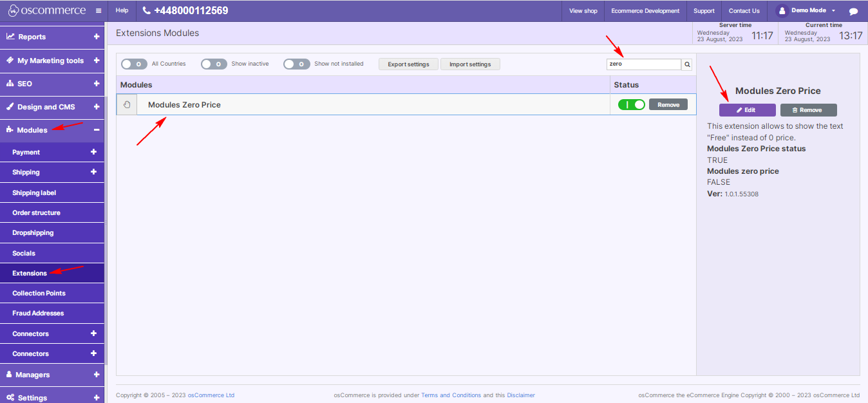Click the phone number +448000112569
Screen dimensions: 868x403
[185, 11]
